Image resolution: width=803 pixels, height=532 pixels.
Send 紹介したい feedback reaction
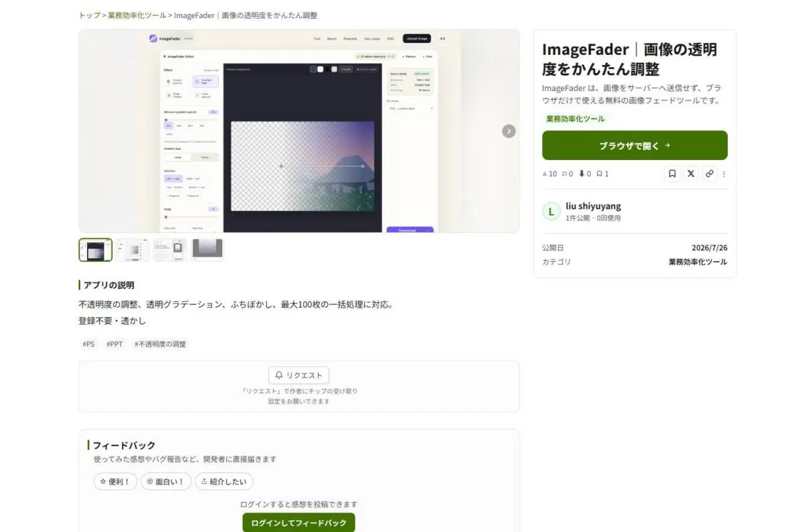224,481
